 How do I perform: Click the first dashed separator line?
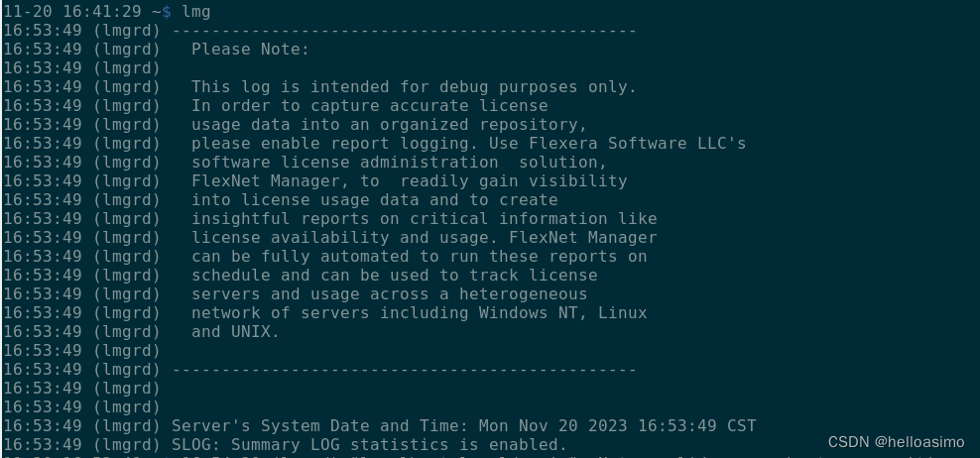[x=404, y=30]
